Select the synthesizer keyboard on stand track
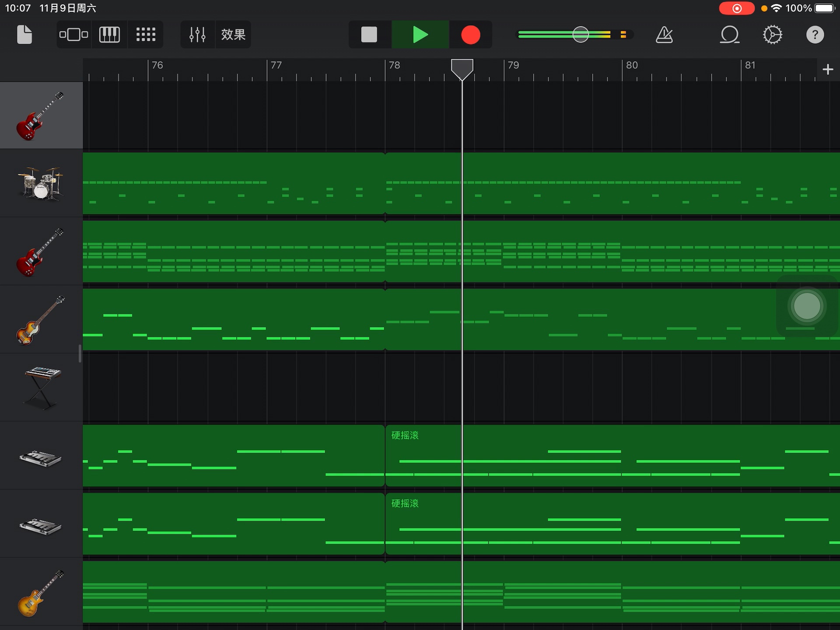The height and width of the screenshot is (630, 840). point(42,388)
